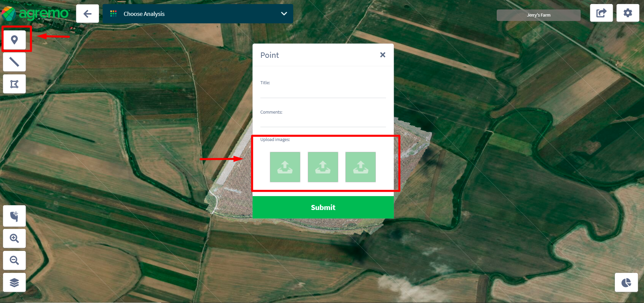Go back using the left arrow button
This screenshot has height=303, width=644.
click(x=87, y=14)
